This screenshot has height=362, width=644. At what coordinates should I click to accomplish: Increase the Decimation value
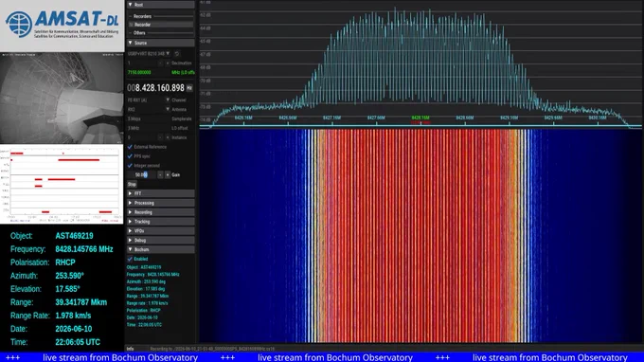click(x=168, y=63)
